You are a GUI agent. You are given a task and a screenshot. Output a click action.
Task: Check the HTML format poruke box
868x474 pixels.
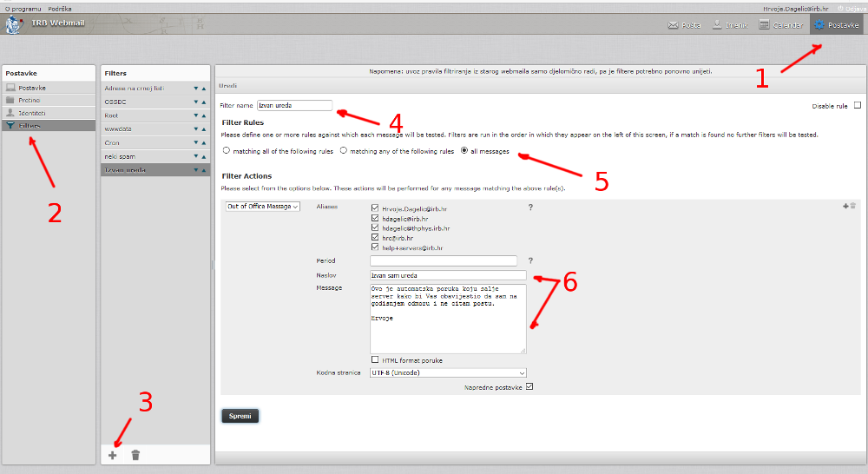[x=375, y=359]
